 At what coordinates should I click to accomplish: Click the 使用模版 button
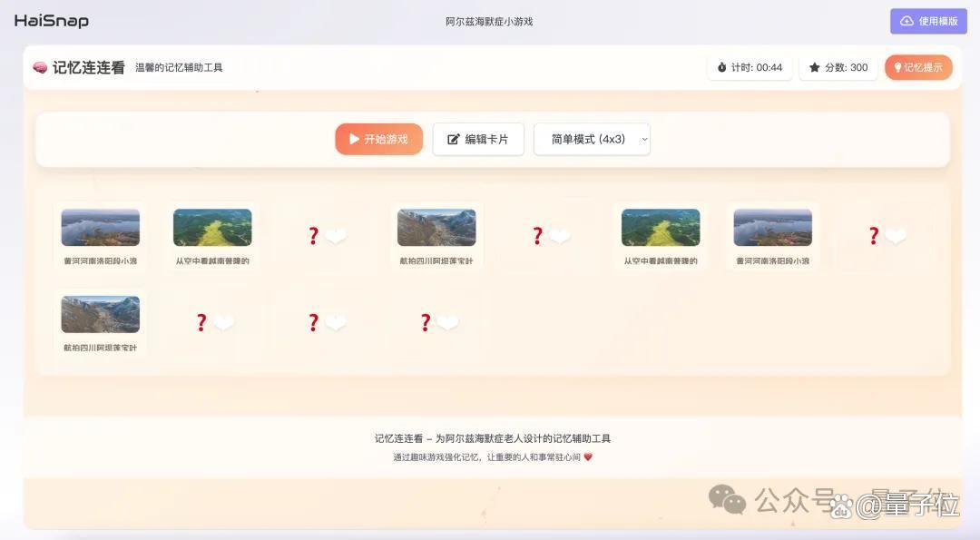coord(928,21)
